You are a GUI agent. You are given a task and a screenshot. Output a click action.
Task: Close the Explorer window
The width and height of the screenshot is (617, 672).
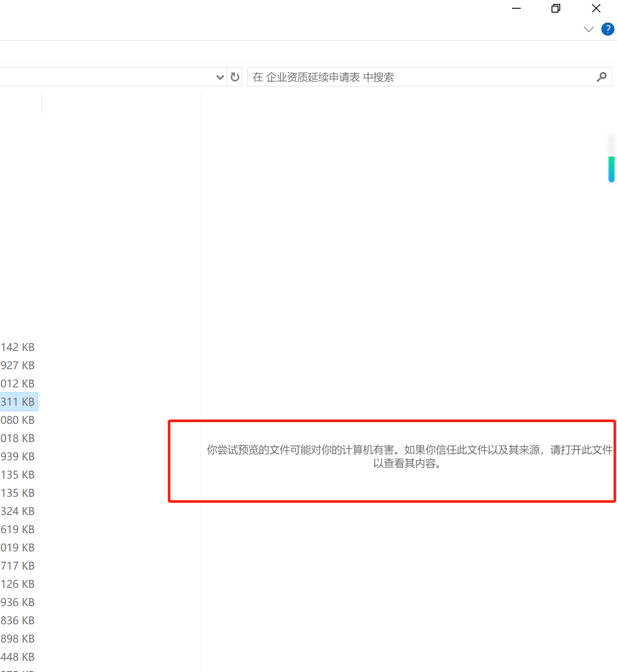point(596,8)
